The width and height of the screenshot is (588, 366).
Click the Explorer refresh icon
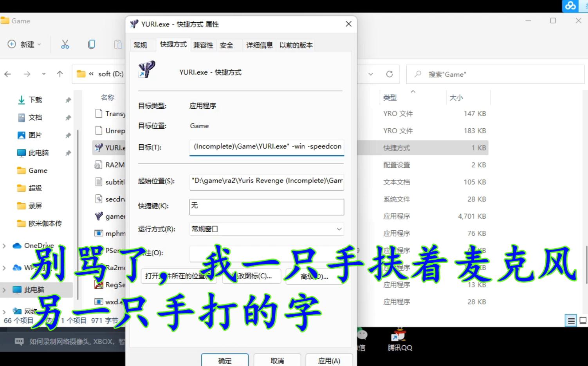click(x=390, y=74)
